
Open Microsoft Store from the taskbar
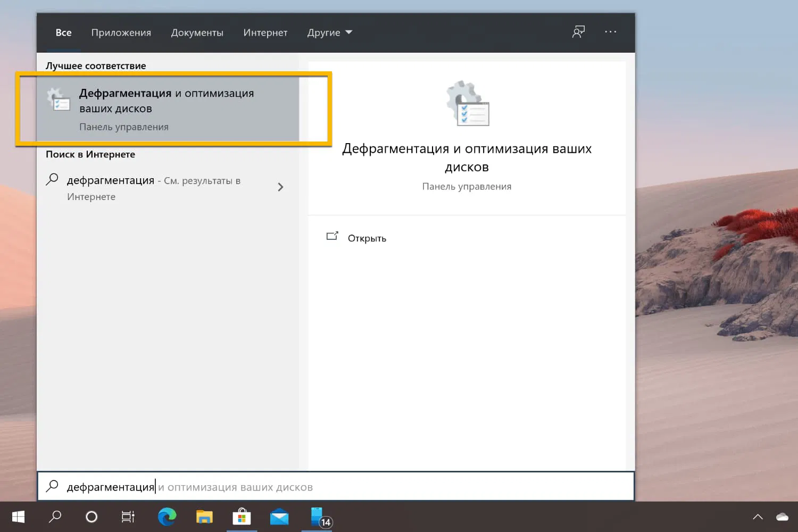(242, 517)
